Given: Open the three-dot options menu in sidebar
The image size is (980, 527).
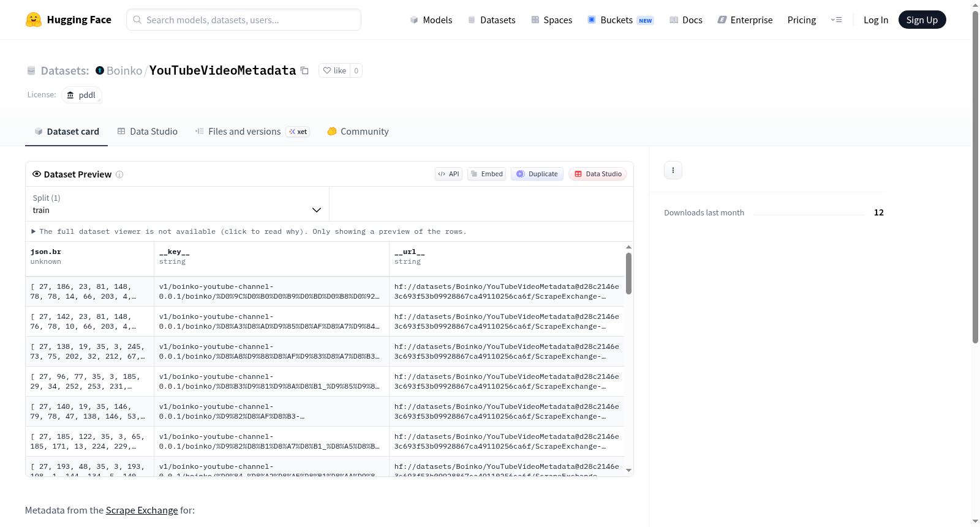Looking at the screenshot, I should (x=673, y=170).
